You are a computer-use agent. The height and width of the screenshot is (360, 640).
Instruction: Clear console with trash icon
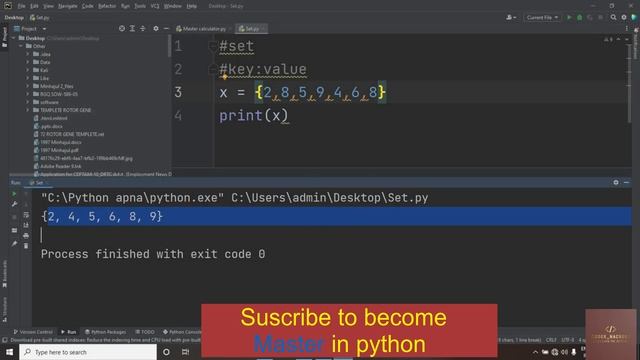(x=26, y=246)
